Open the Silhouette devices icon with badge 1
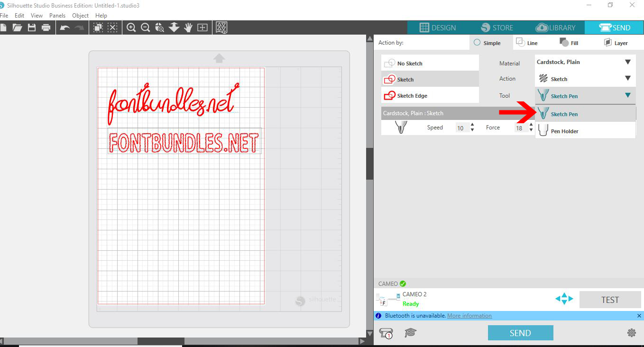 pyautogui.click(x=386, y=333)
